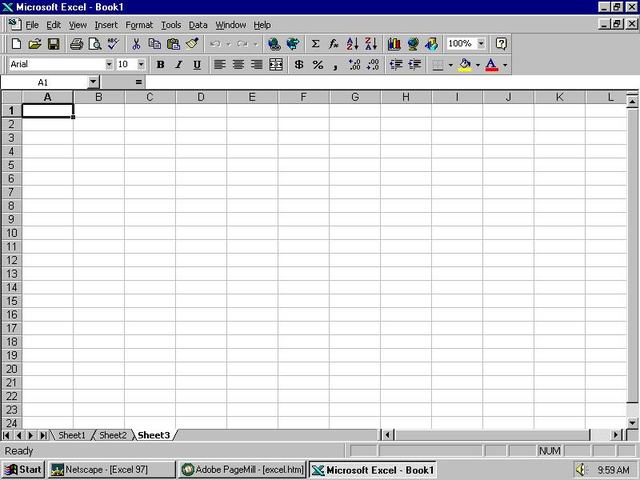Viewport: 640px width, 480px height.
Task: Apply Currency Style dollar icon
Action: pyautogui.click(x=299, y=64)
